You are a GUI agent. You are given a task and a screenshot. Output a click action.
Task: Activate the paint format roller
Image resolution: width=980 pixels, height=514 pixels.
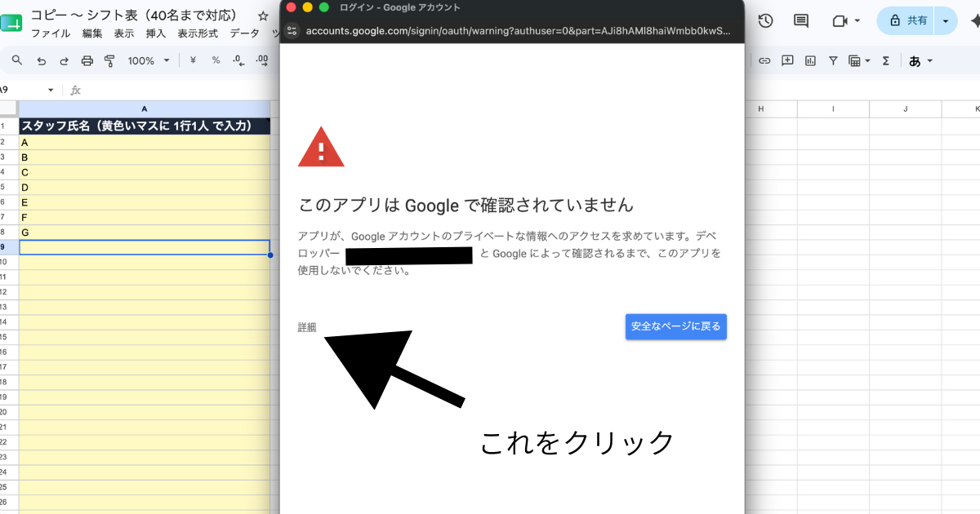coord(109,60)
